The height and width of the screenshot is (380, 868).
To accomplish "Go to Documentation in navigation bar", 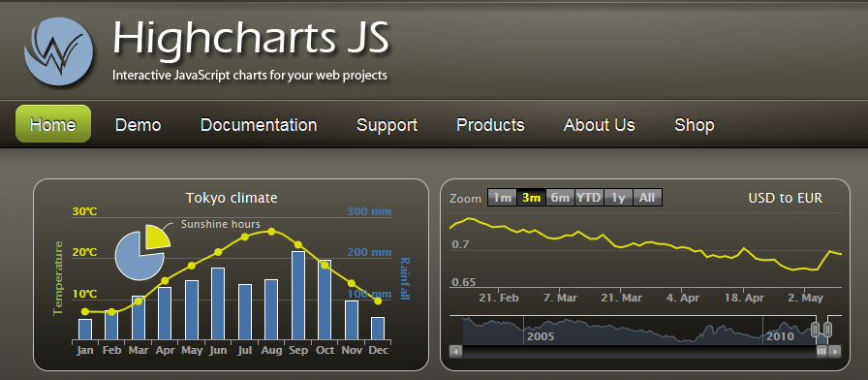I will [259, 125].
